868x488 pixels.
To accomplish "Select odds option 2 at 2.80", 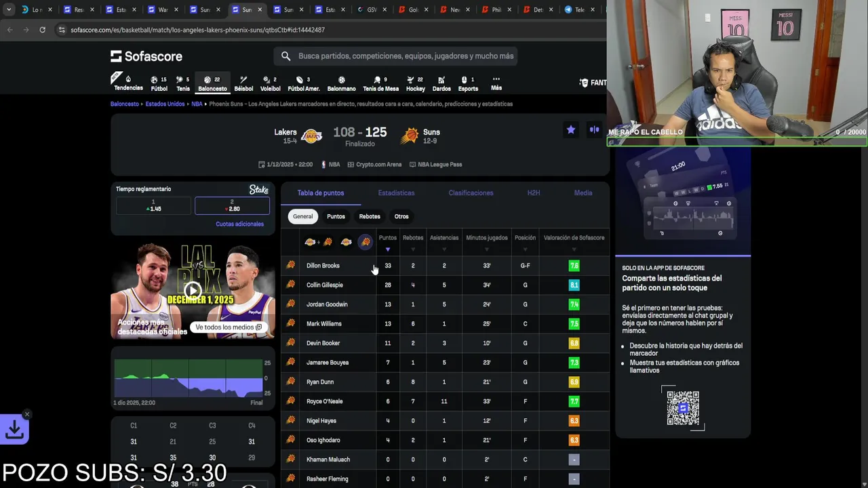I will point(232,205).
